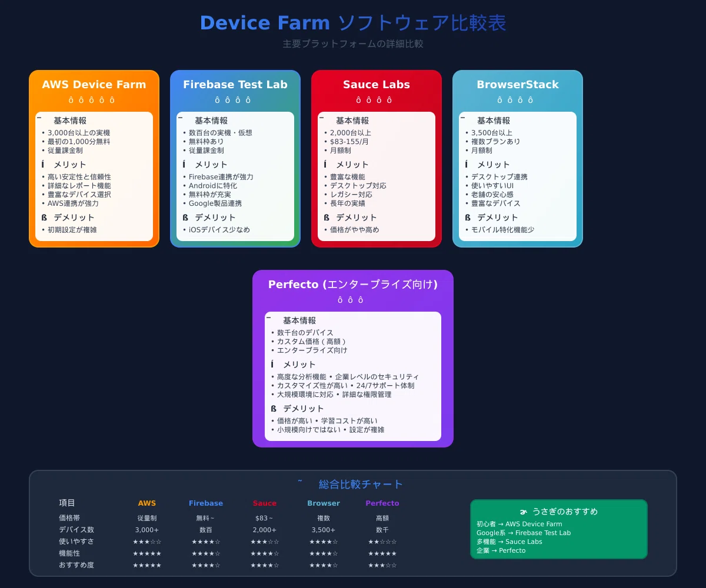This screenshot has width=706, height=588.
Task: Click the デメリット heading in the Perfecto card
Action: [x=304, y=409]
